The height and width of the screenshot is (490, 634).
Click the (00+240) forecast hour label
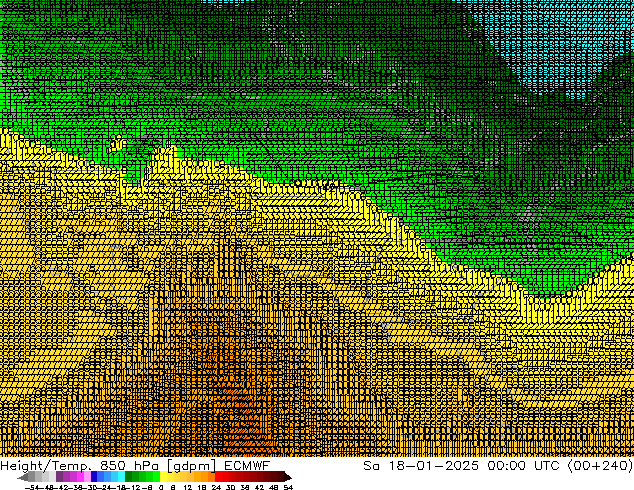coord(600,466)
